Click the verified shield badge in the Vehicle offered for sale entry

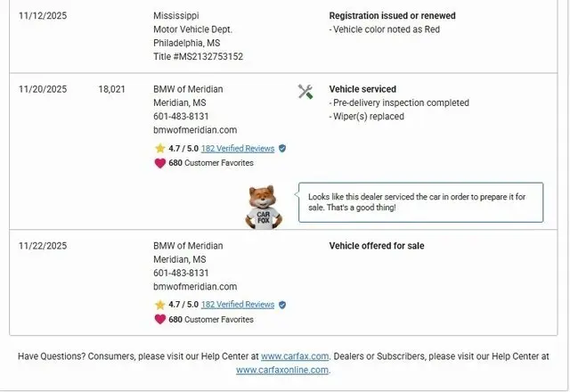[282, 305]
